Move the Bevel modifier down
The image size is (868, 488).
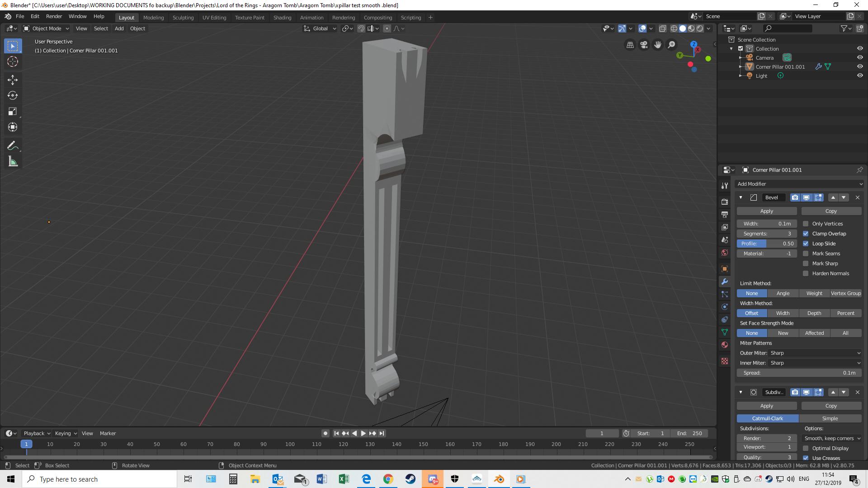[x=844, y=197]
